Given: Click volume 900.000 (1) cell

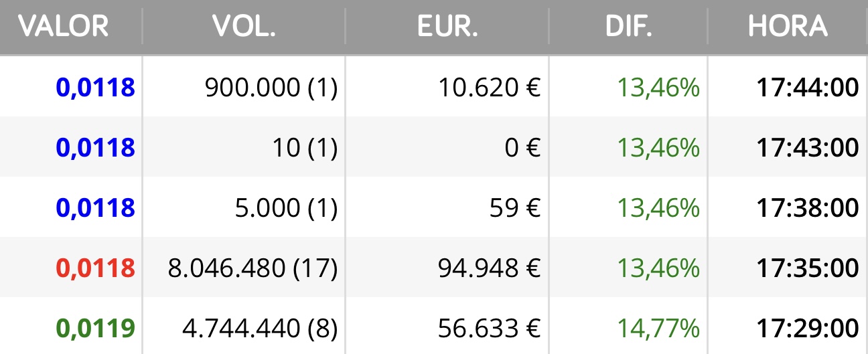Looking at the screenshot, I should (x=271, y=88).
